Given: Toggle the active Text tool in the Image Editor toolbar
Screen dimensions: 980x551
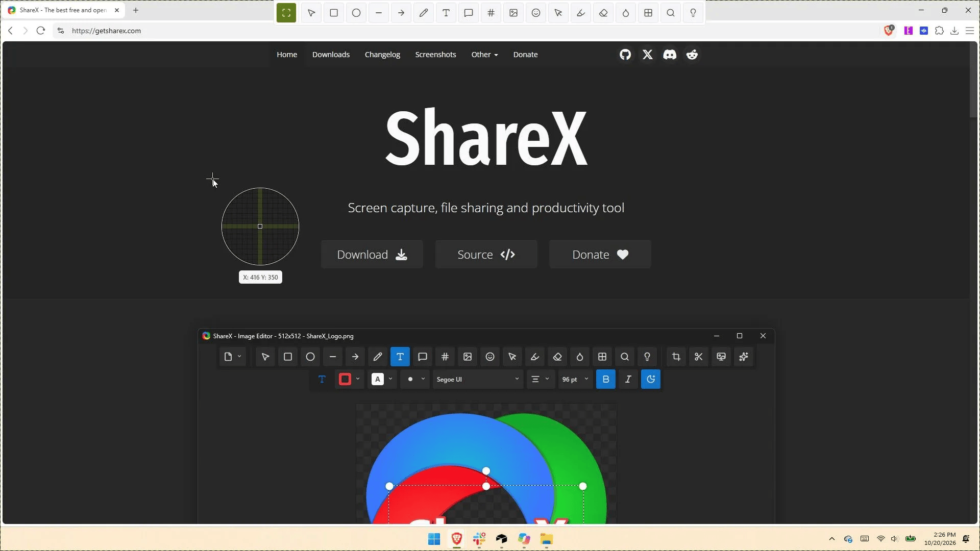Looking at the screenshot, I should pyautogui.click(x=400, y=357).
